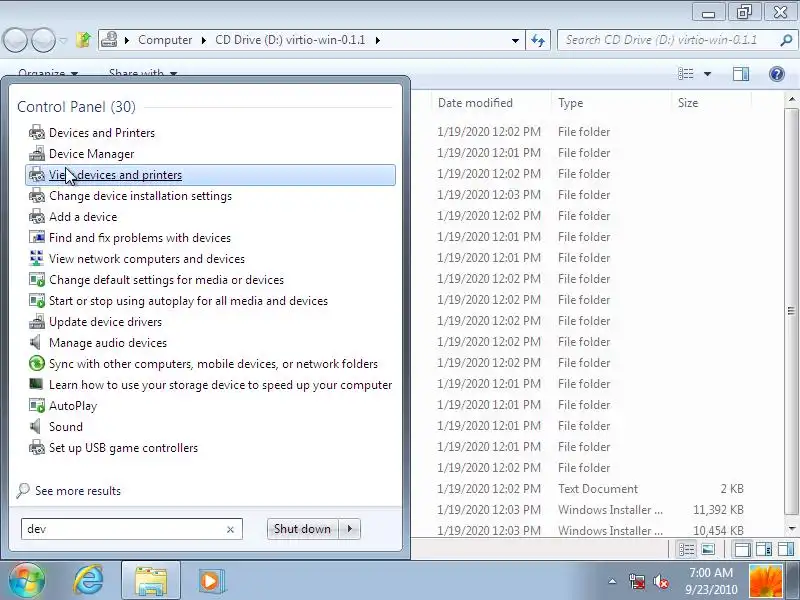Click icon beside Set up USB game controllers
The width and height of the screenshot is (800, 600).
36,447
